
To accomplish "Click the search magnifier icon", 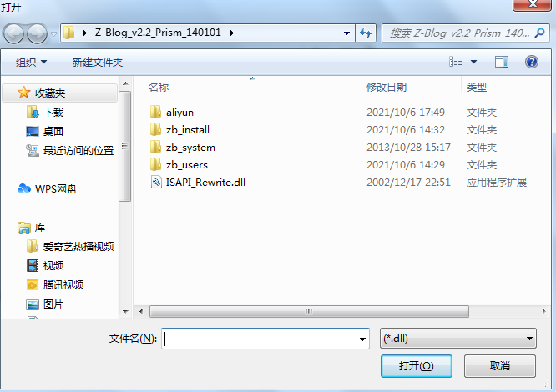I will [539, 33].
